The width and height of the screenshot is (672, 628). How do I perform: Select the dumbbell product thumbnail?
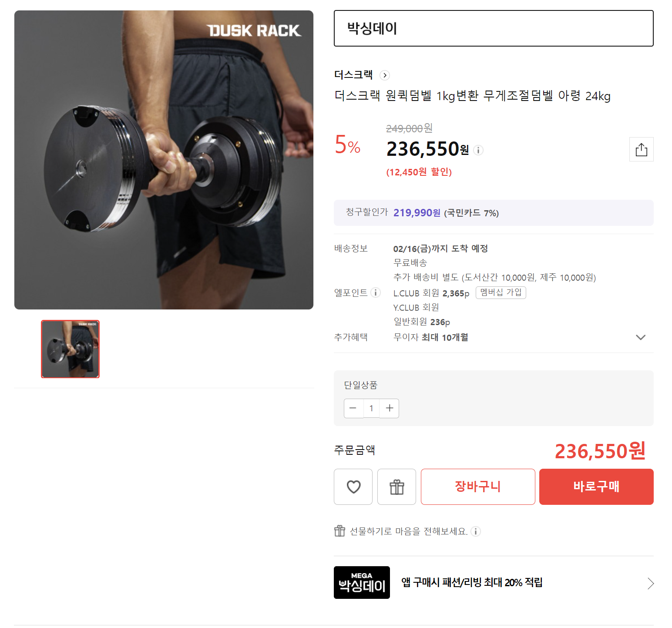coord(70,349)
